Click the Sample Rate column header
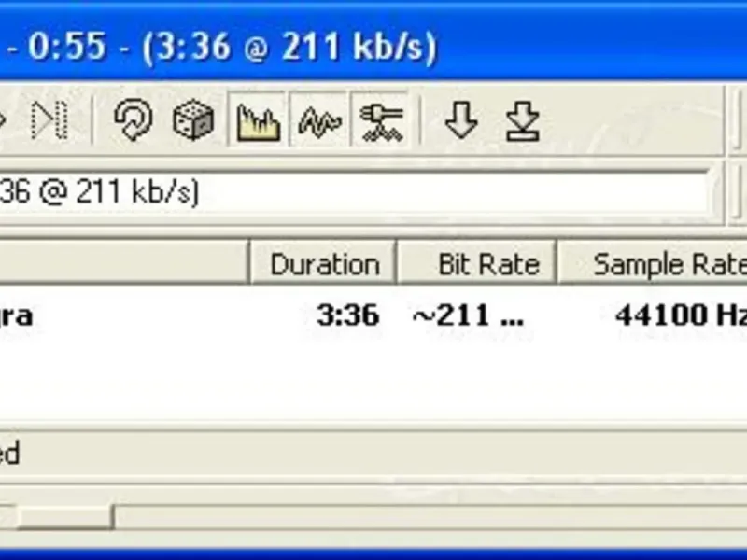This screenshot has width=747, height=560. pos(653,263)
